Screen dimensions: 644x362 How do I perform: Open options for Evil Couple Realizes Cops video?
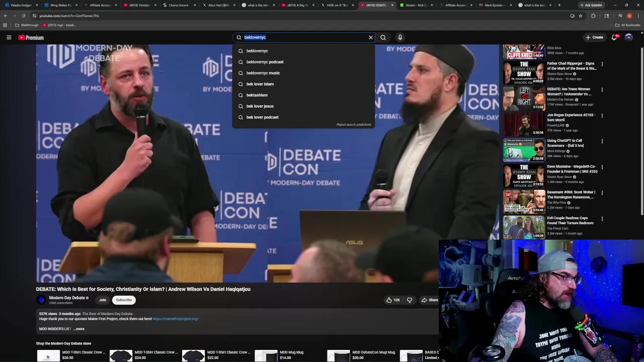pos(602,219)
